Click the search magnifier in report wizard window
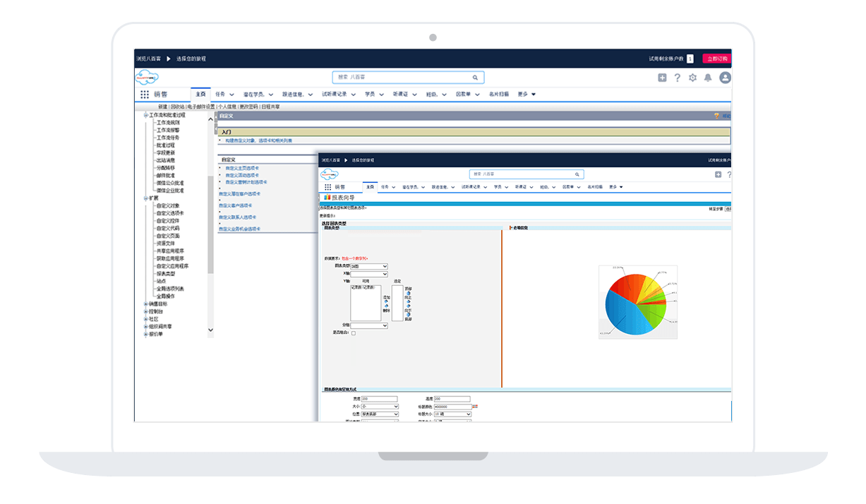 [x=577, y=174]
